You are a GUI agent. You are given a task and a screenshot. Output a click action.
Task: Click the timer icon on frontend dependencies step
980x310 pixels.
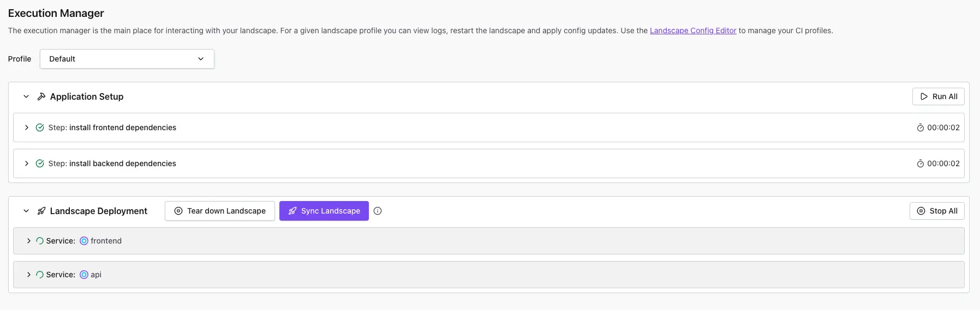920,127
